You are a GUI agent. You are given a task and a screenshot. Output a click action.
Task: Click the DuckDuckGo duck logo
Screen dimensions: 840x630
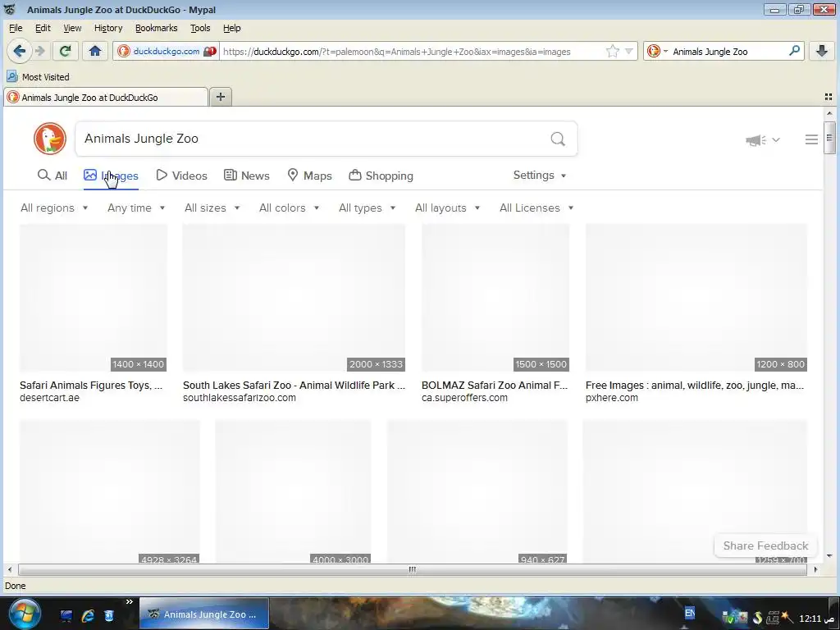50,138
